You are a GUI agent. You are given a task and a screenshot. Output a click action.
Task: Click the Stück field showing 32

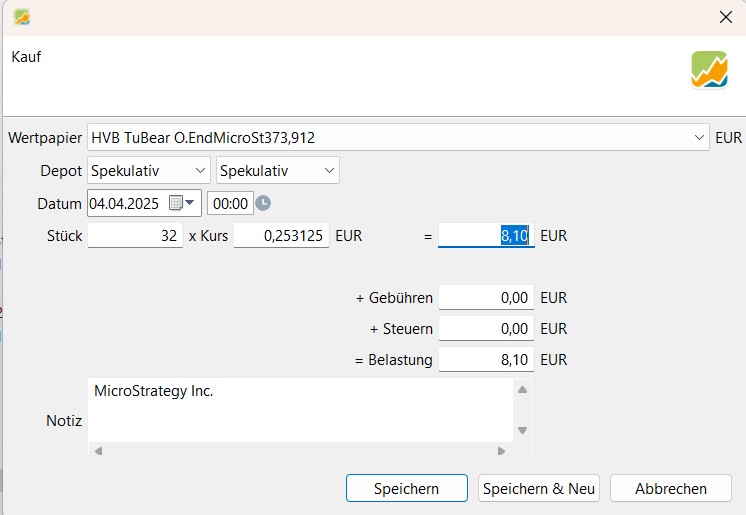pyautogui.click(x=135, y=236)
